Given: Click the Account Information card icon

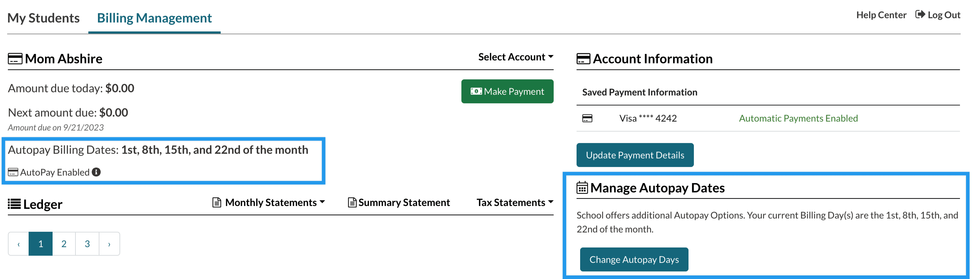Looking at the screenshot, I should (x=583, y=59).
